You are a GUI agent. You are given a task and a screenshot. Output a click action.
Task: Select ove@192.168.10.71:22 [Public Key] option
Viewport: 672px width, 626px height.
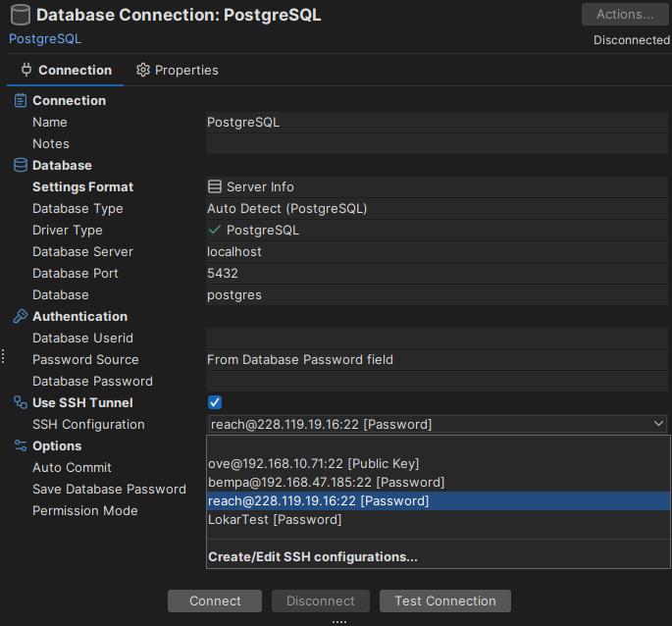point(438,463)
